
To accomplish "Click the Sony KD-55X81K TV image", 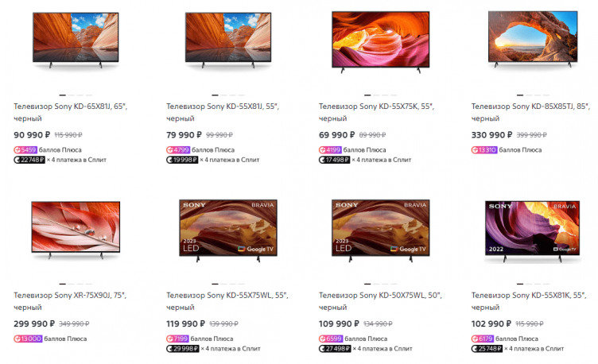I will (x=533, y=232).
